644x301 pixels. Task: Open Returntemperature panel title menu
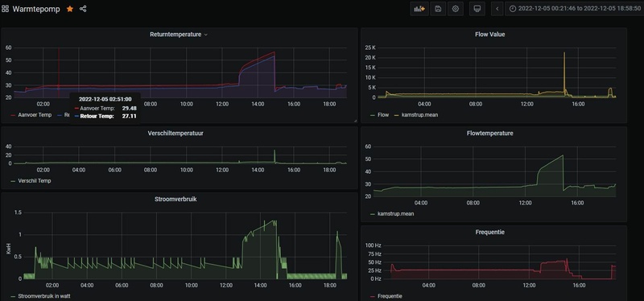[x=179, y=35]
